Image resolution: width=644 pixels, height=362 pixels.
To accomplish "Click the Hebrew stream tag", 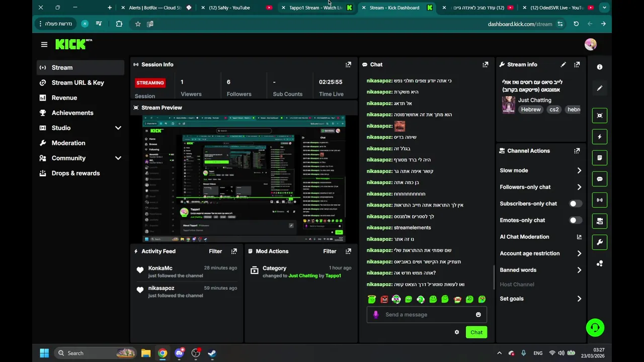I will pyautogui.click(x=531, y=110).
